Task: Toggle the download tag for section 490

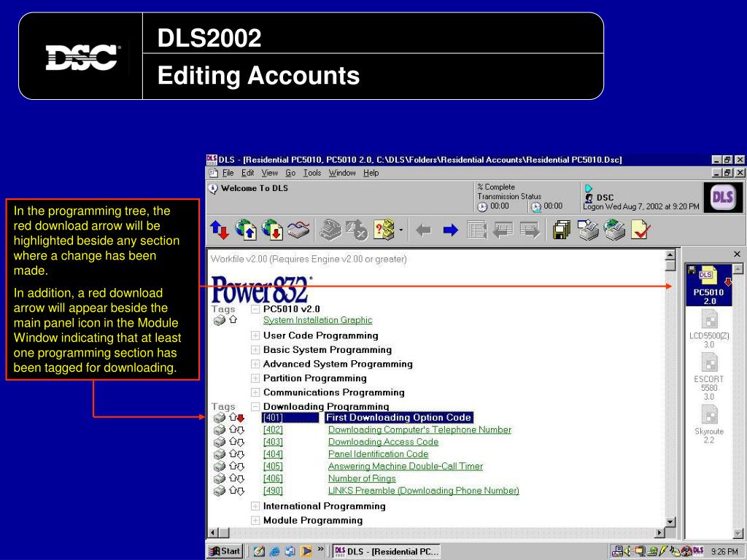Action: click(x=241, y=491)
